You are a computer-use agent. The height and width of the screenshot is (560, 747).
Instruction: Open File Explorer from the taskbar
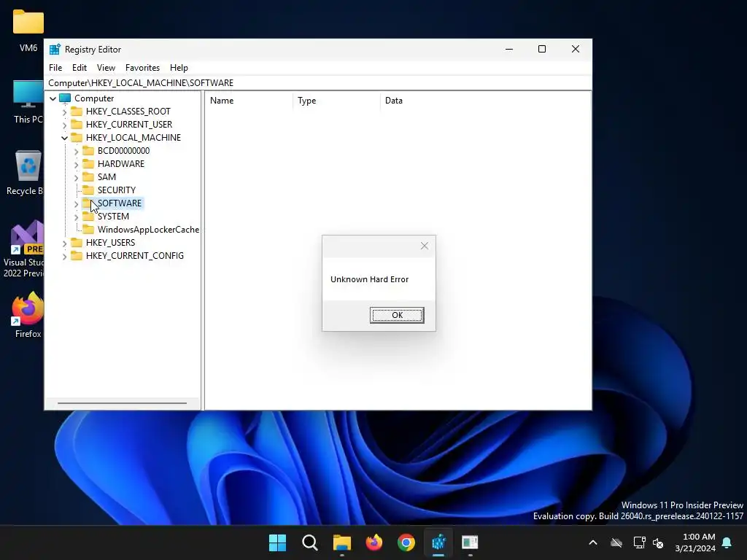pos(341,542)
